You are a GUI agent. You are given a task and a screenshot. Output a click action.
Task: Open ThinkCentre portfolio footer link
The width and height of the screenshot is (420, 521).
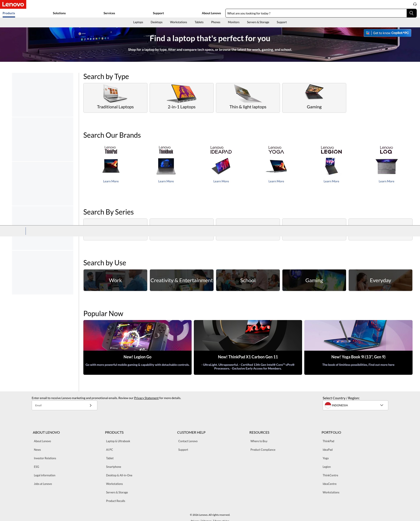point(330,475)
